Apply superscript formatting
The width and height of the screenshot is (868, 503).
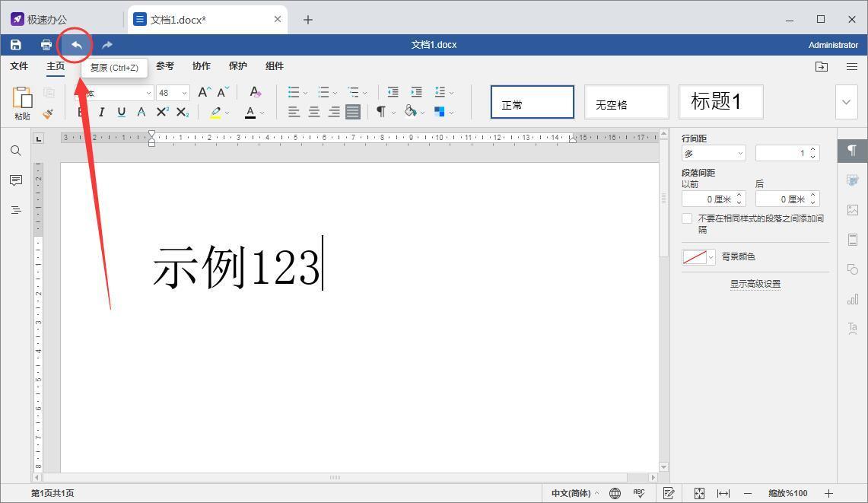[x=162, y=112]
